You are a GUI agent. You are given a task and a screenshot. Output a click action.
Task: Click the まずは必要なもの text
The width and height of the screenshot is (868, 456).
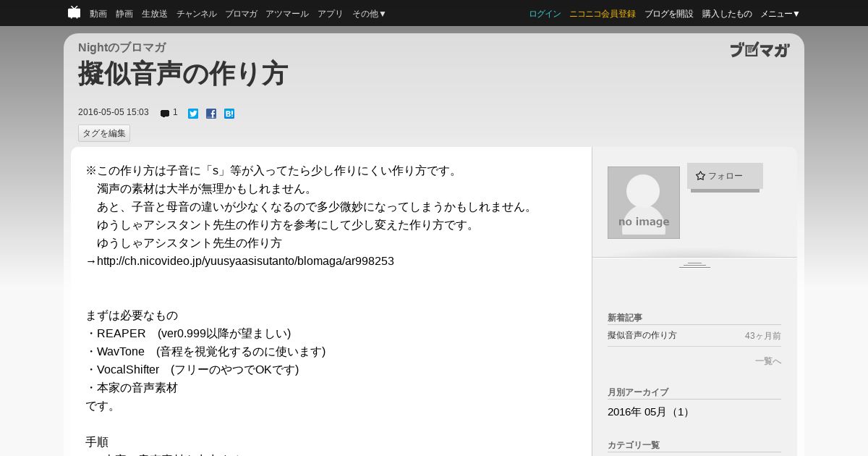(132, 316)
